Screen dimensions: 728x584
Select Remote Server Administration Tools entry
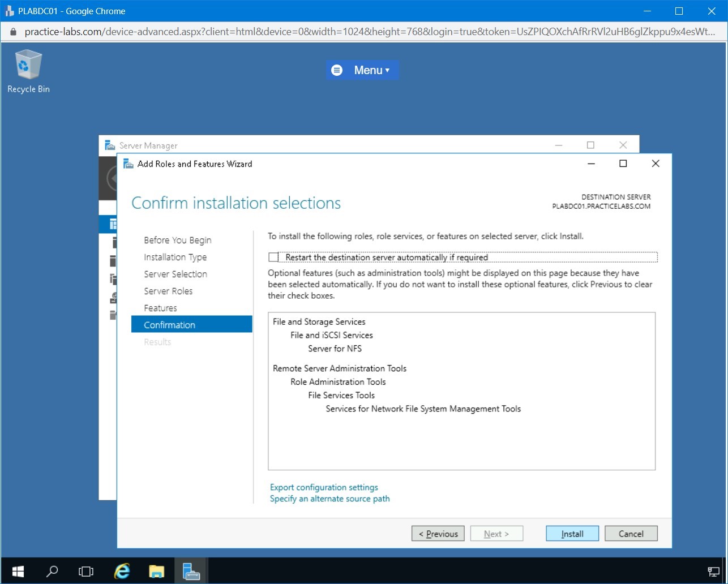coord(340,368)
